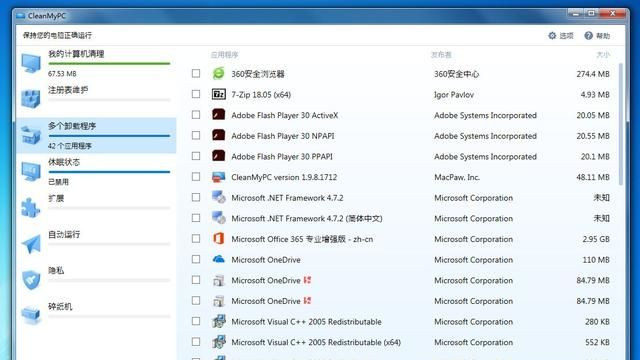The width and height of the screenshot is (640, 360).
Task: Click the Microsoft Office 365 icon
Action: tap(218, 238)
